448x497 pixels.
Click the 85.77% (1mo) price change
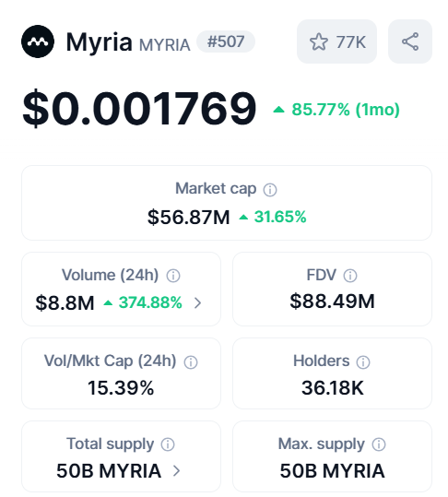tap(336, 110)
